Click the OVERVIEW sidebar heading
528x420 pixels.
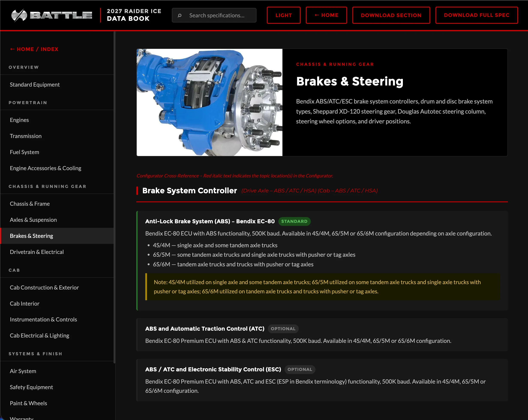[24, 67]
